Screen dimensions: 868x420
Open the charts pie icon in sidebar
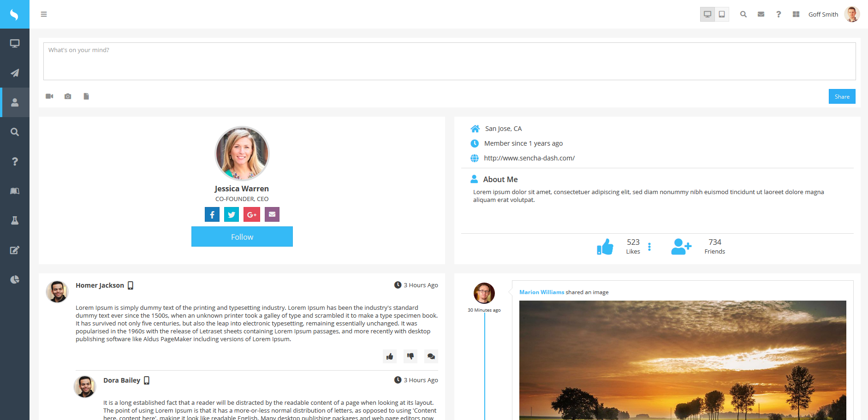(15, 279)
